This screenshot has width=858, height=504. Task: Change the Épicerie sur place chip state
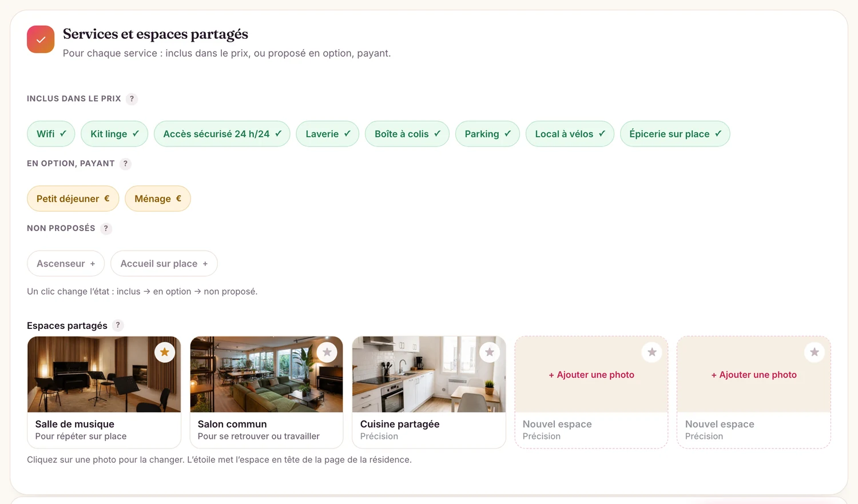(675, 134)
